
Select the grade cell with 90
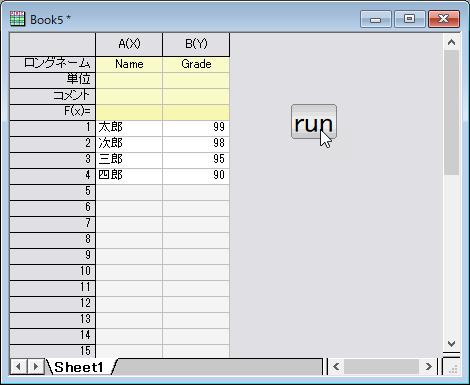tap(196, 176)
